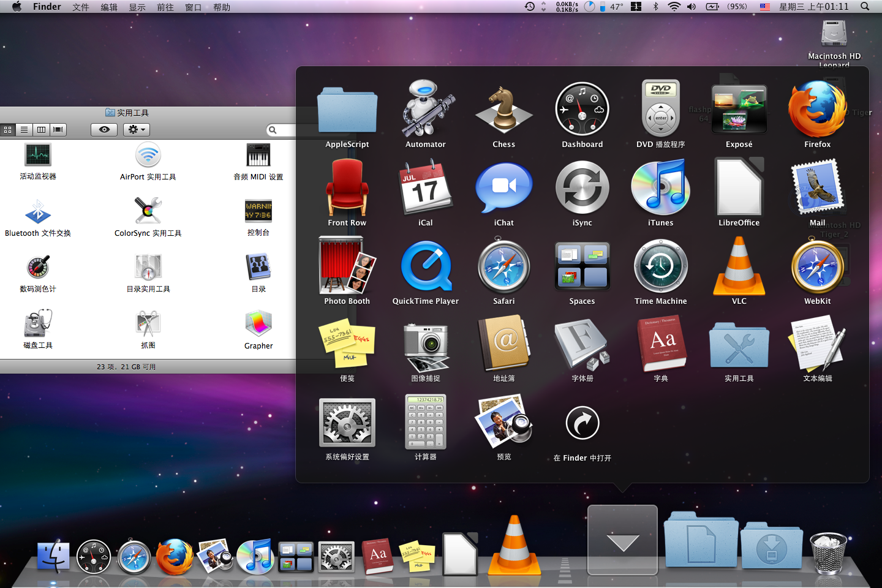Open iTunes in the Applications stack

[x=660, y=187]
